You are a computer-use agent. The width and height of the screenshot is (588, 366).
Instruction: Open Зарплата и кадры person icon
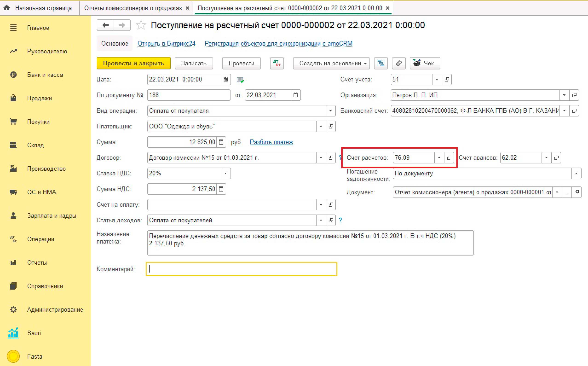pyautogui.click(x=13, y=216)
